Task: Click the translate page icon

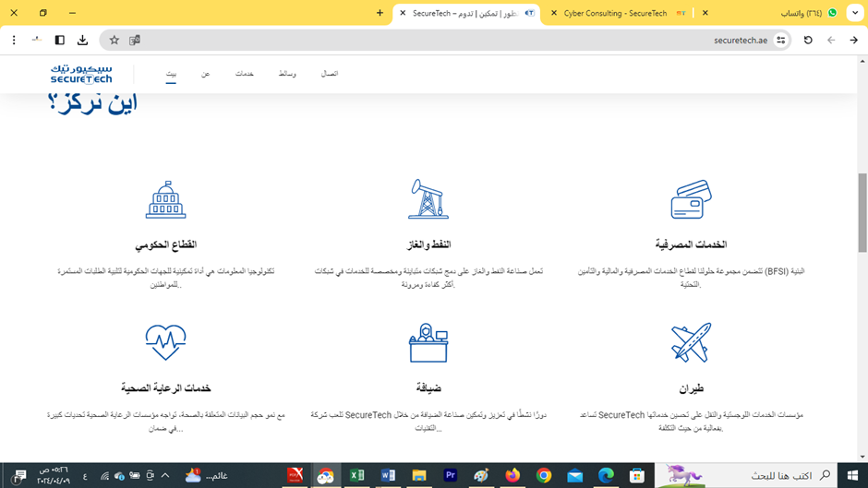Action: pyautogui.click(x=135, y=40)
